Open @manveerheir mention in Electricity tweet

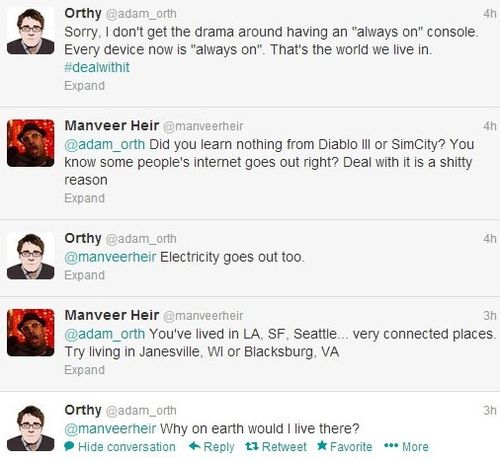(x=110, y=257)
